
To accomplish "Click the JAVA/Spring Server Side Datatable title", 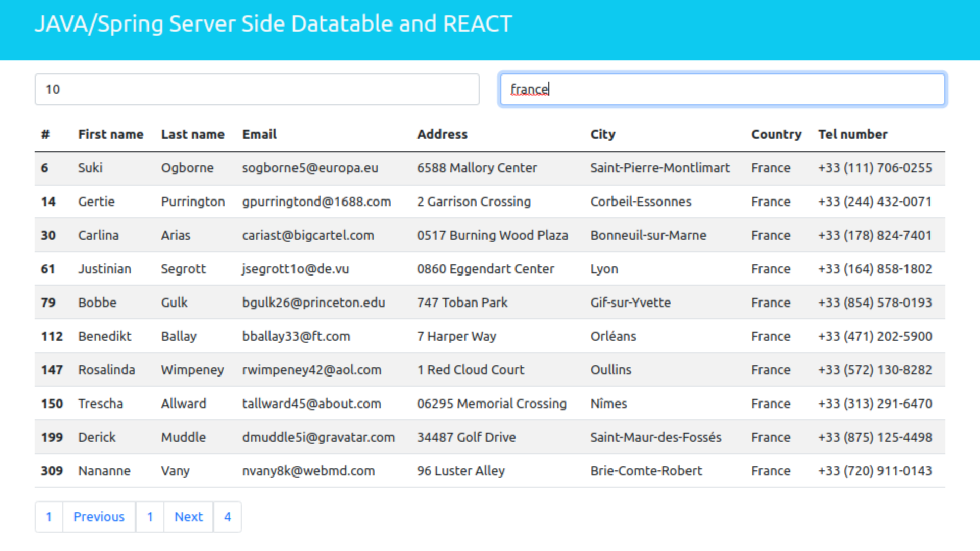I will pos(274,23).
